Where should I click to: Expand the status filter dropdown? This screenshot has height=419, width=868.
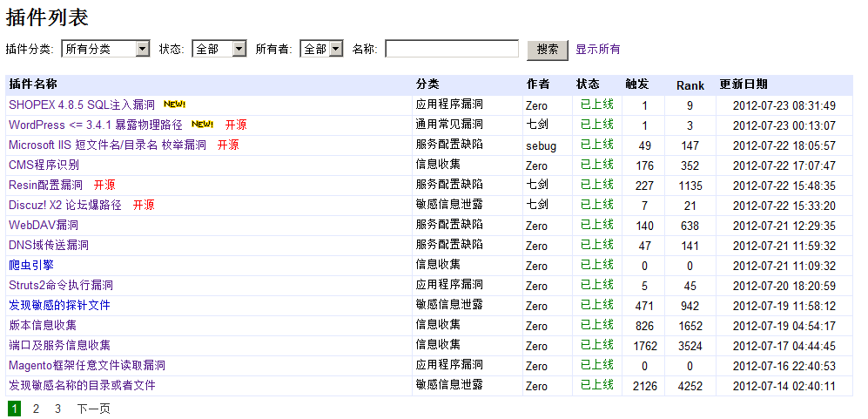pyautogui.click(x=219, y=50)
